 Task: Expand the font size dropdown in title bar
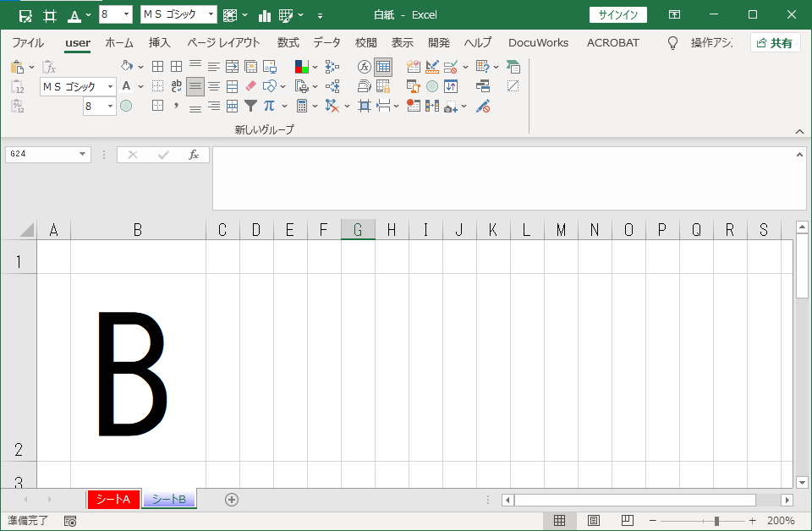(126, 14)
